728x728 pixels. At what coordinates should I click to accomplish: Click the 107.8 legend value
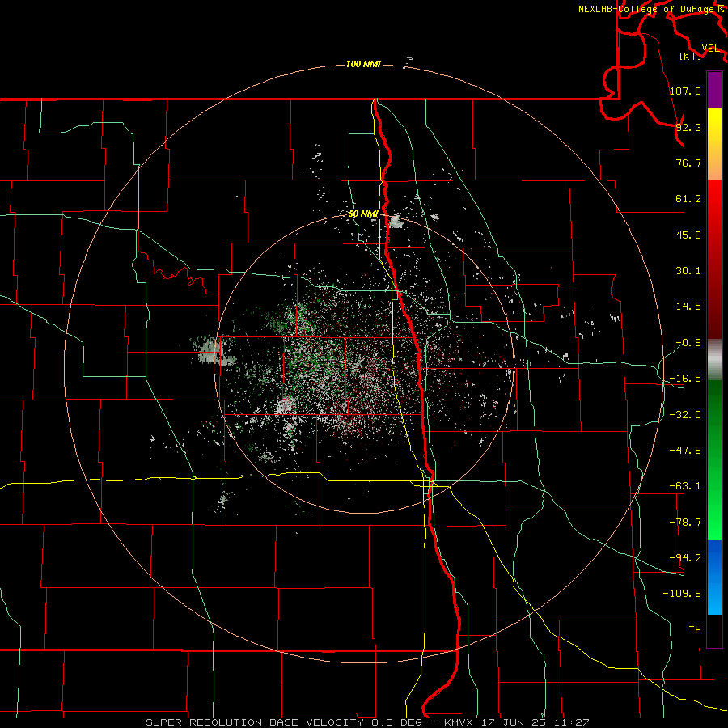tap(686, 91)
